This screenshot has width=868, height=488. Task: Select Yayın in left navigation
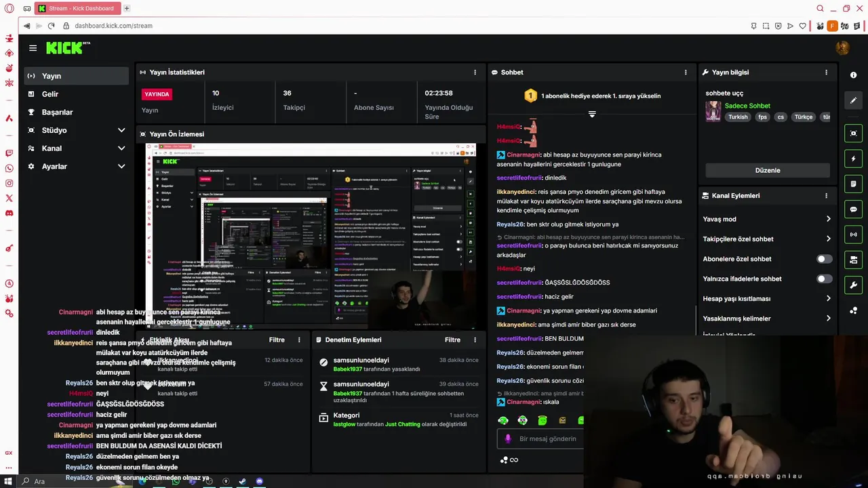76,76
